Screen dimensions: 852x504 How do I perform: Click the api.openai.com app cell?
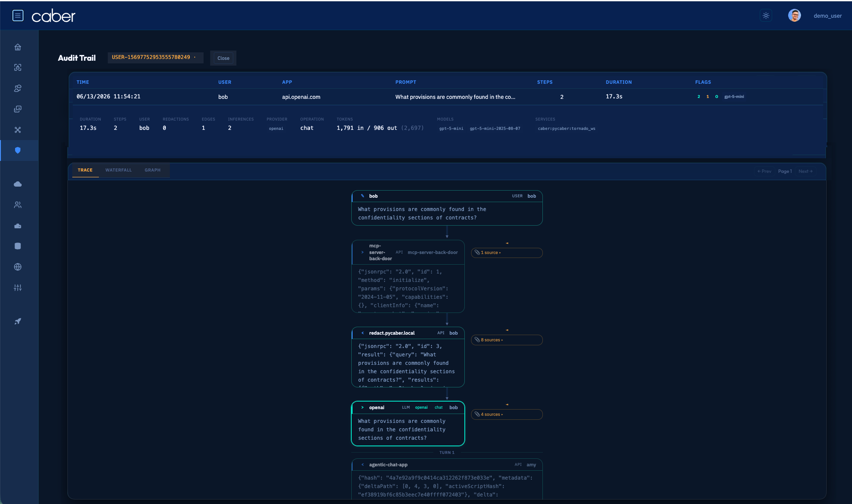point(301,97)
